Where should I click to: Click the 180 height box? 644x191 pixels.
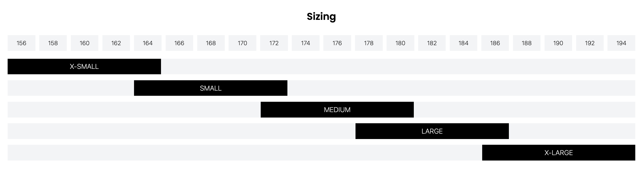click(400, 43)
